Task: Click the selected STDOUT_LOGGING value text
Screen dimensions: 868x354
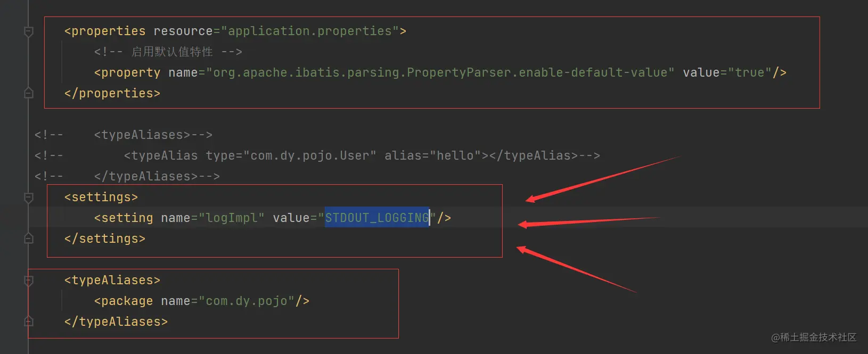Action: click(377, 218)
